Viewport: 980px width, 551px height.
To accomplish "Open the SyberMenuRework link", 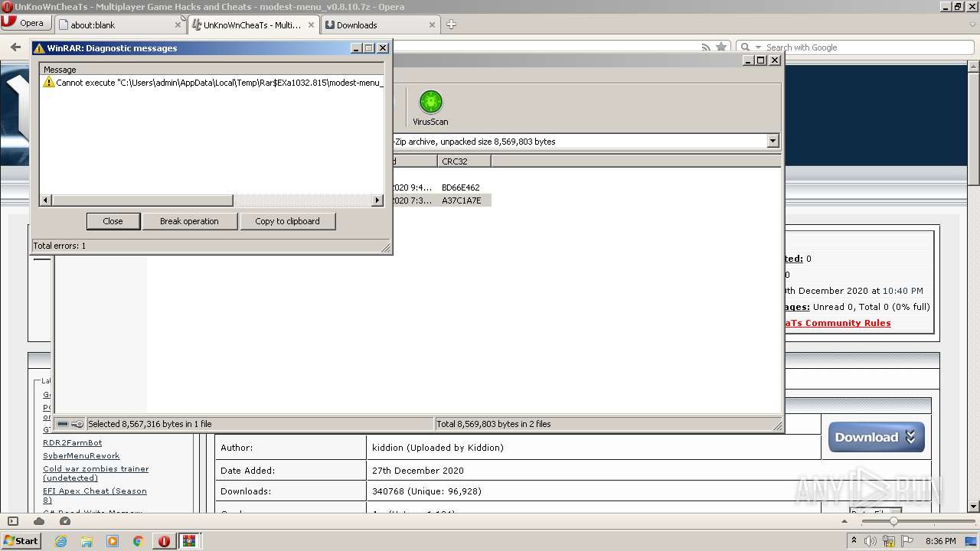I will [x=81, y=456].
